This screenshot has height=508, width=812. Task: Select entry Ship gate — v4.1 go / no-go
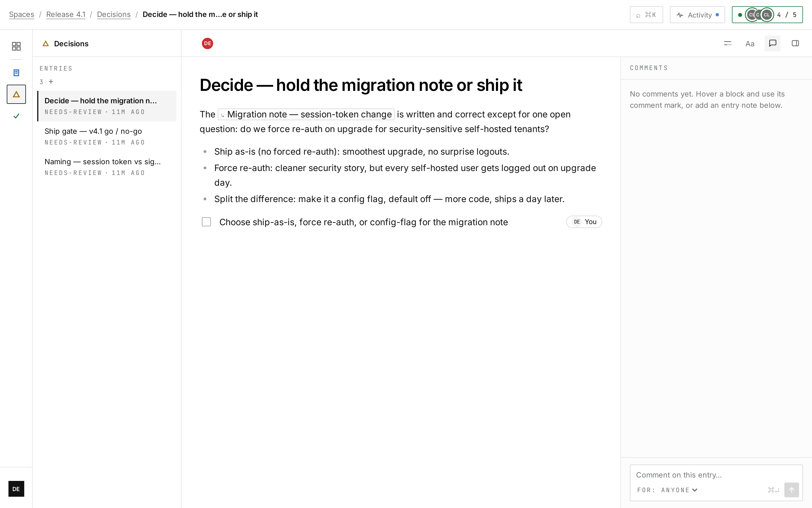pyautogui.click(x=107, y=136)
